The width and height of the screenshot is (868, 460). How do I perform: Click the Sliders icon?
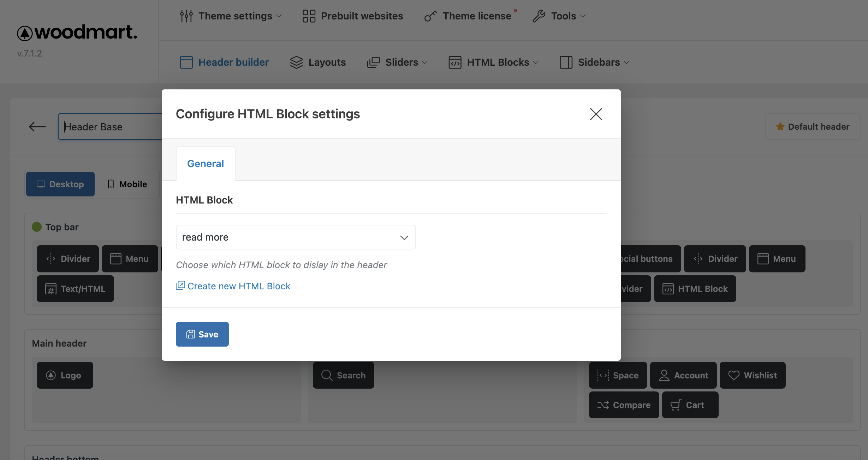click(x=373, y=62)
